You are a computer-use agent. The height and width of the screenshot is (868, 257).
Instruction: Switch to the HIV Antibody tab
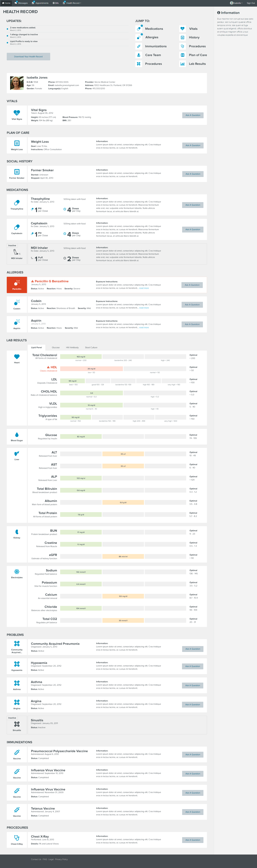(72, 347)
